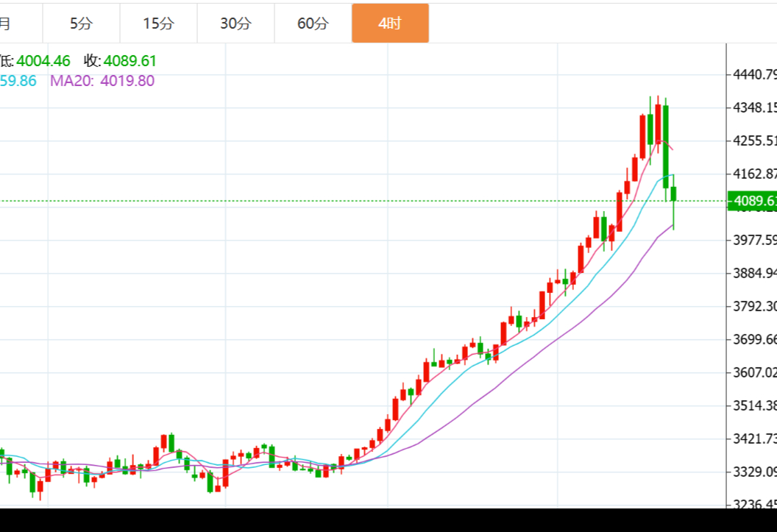The width and height of the screenshot is (777, 532).
Task: Click the 4162.87 price axis label
Action: 754,174
